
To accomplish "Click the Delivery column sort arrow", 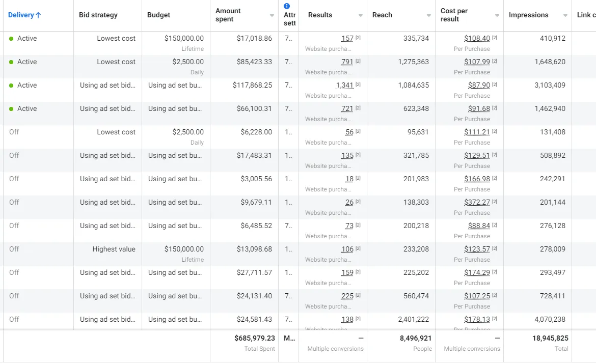I will [38, 15].
